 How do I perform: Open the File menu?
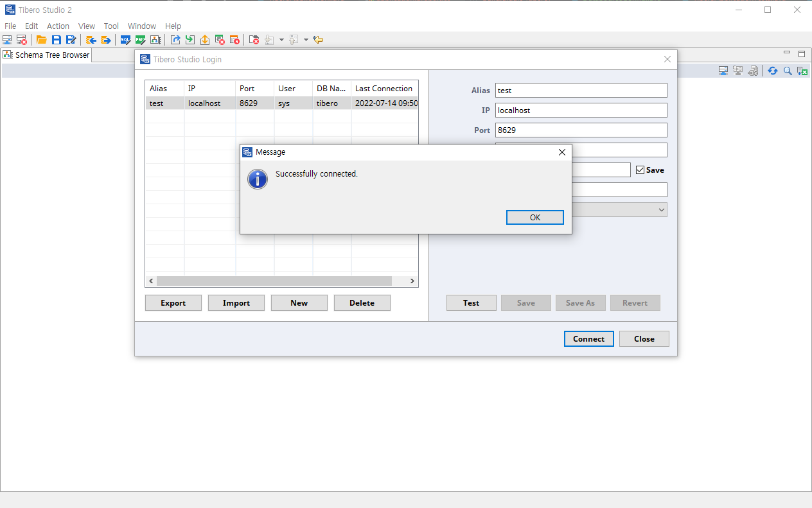click(10, 26)
